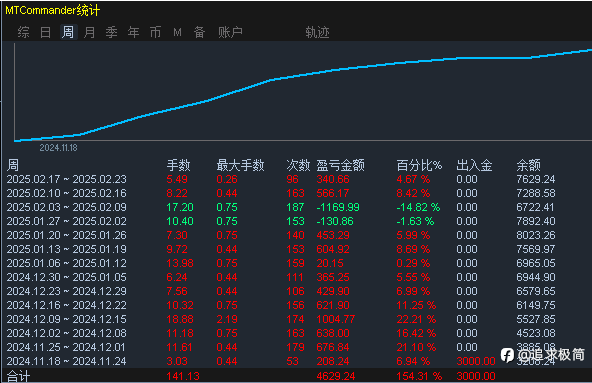Click the 合计 total row label
This screenshot has height=383, width=592.
(18, 376)
